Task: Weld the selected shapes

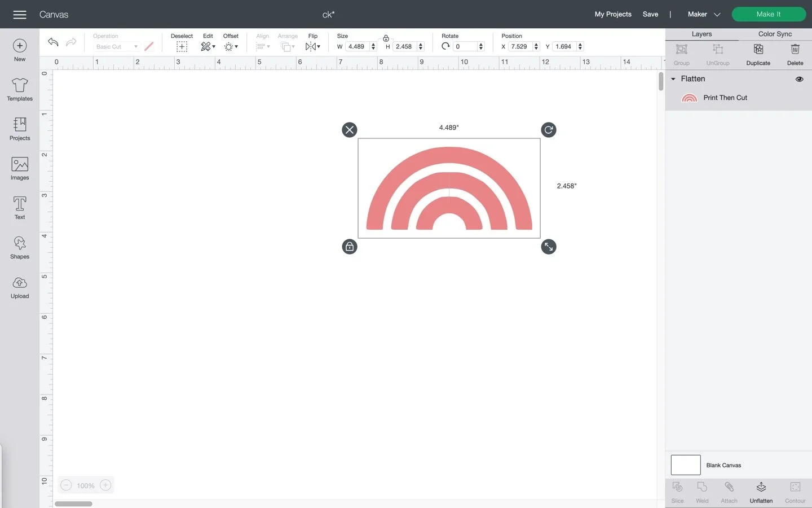Action: [702, 491]
